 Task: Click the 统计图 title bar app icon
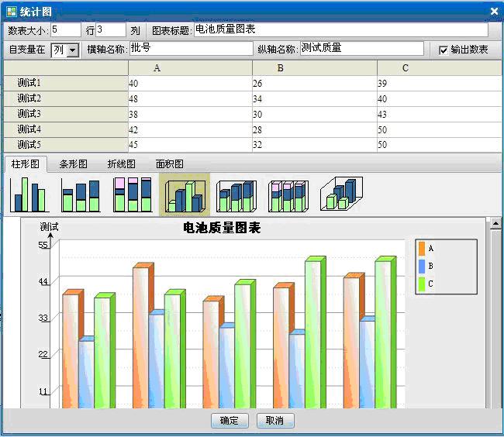tap(12, 12)
